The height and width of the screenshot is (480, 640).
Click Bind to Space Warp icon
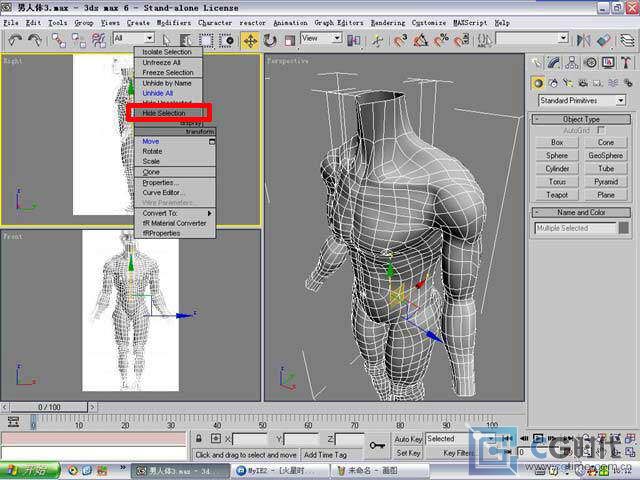point(98,40)
